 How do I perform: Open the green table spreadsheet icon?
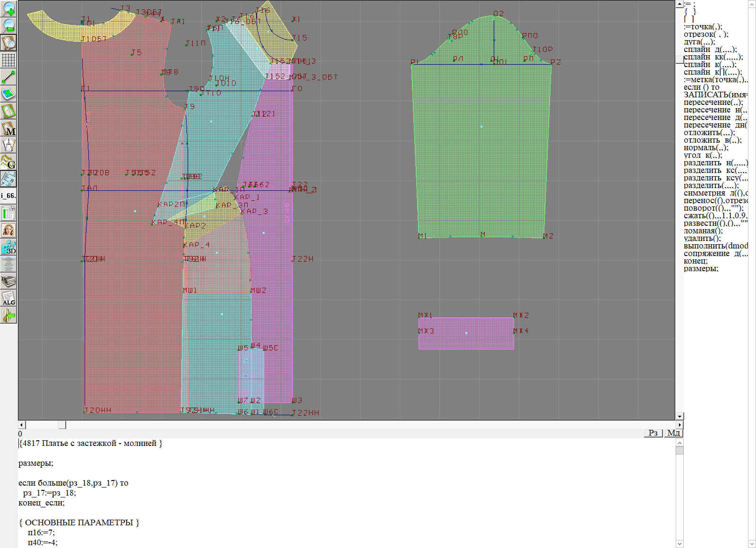[9, 213]
